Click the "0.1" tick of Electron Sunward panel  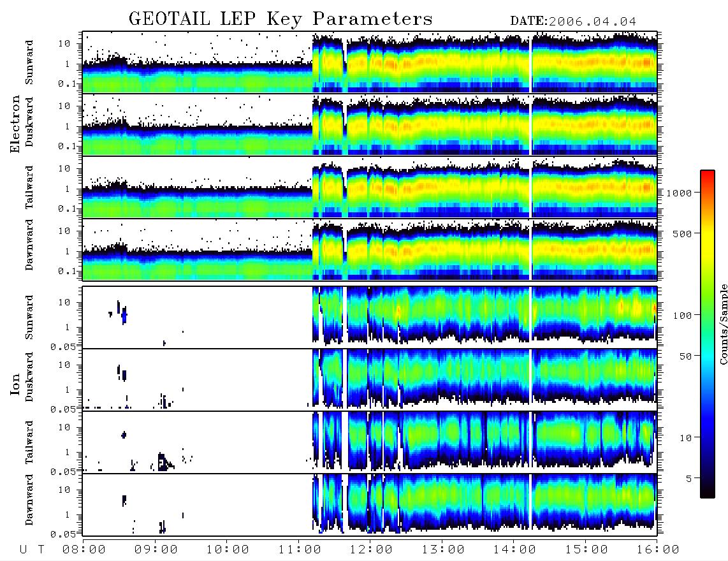(67, 84)
